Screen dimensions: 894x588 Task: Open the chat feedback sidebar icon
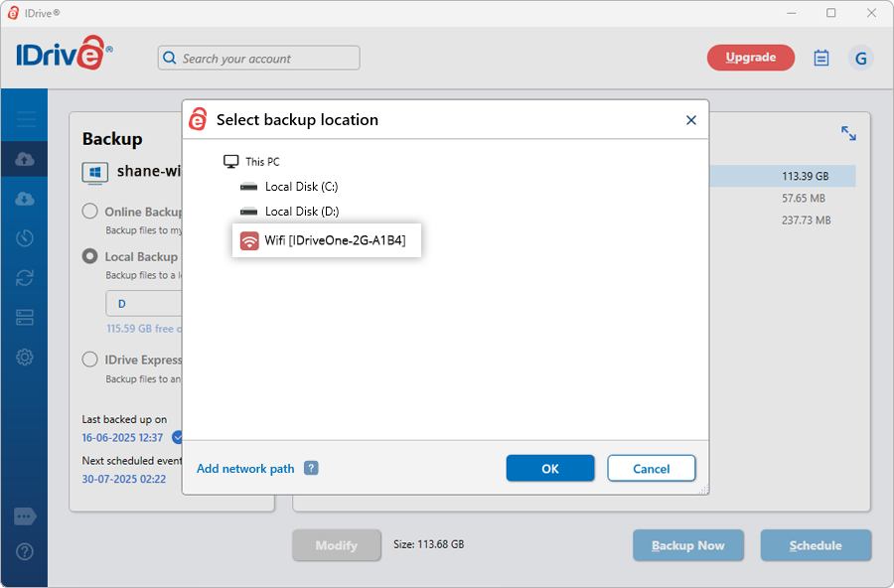click(x=25, y=516)
